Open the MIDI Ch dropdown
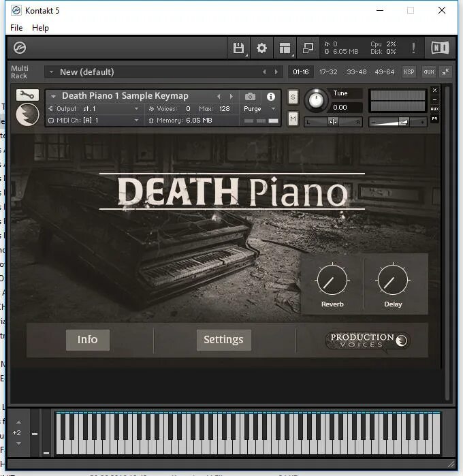Viewport: 463px width, 476px height. (x=136, y=121)
